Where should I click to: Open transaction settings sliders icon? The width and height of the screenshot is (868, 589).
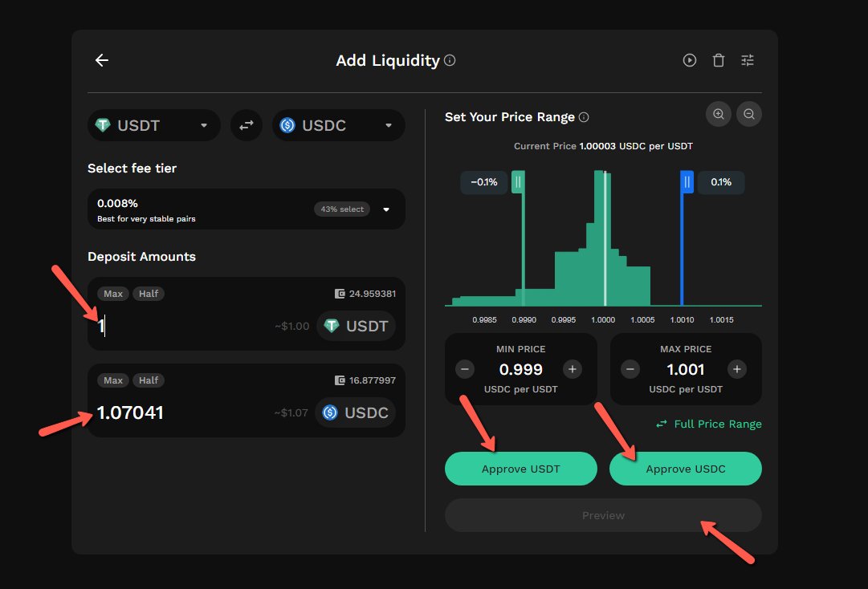point(748,60)
